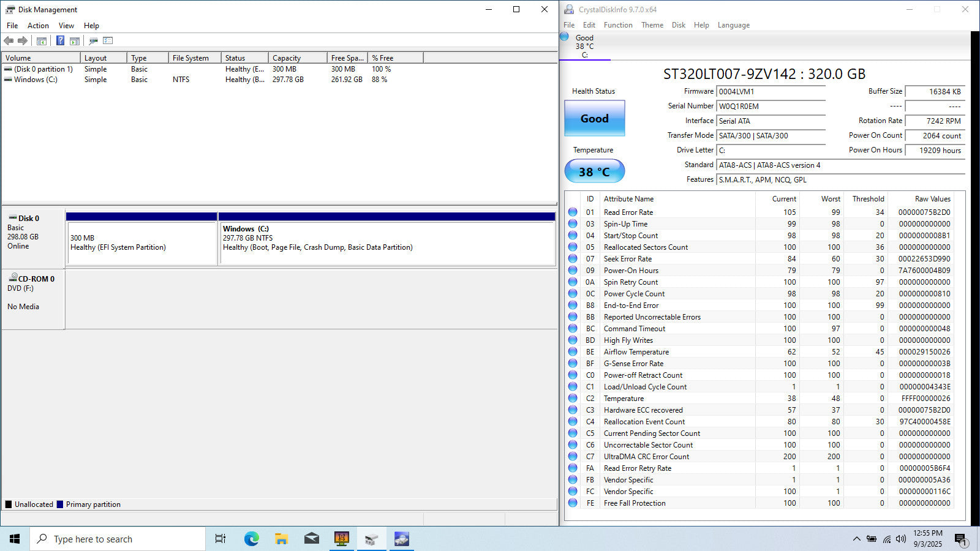Toggle the console tree pane icon
The width and height of the screenshot is (980, 551).
tap(42, 41)
